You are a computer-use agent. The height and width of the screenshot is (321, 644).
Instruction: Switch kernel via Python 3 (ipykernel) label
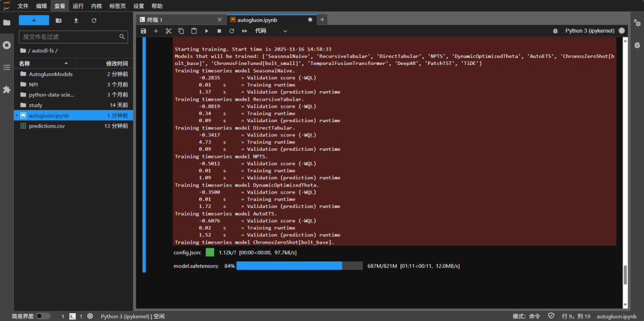click(x=590, y=31)
